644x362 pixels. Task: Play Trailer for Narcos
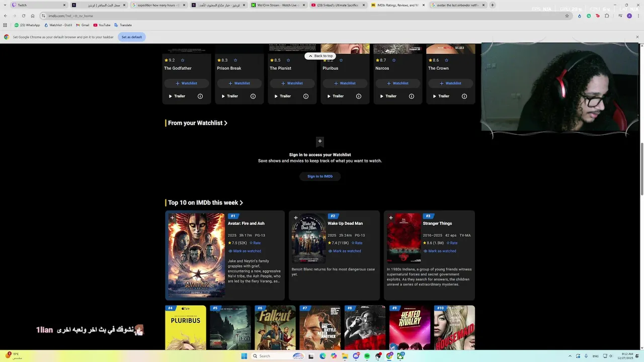(388, 96)
